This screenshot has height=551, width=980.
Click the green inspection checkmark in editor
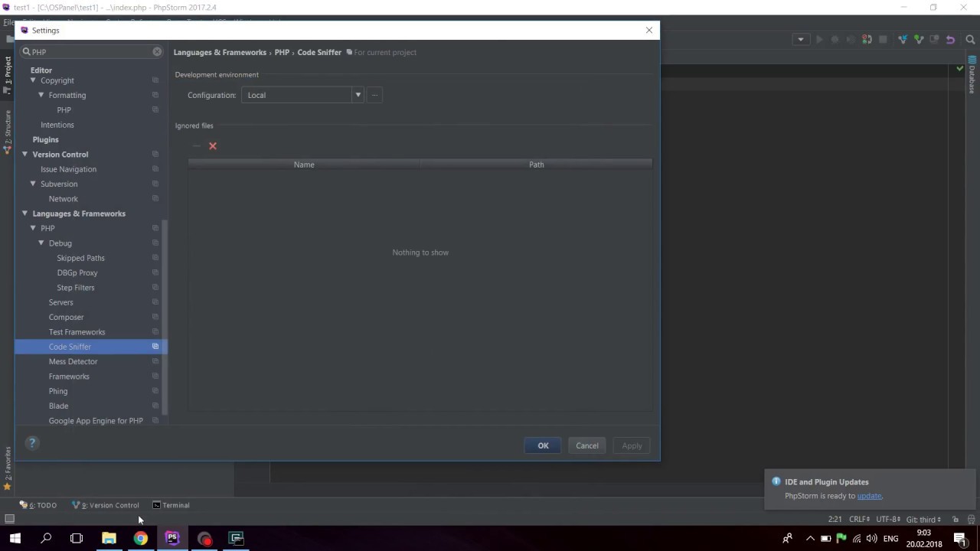959,69
